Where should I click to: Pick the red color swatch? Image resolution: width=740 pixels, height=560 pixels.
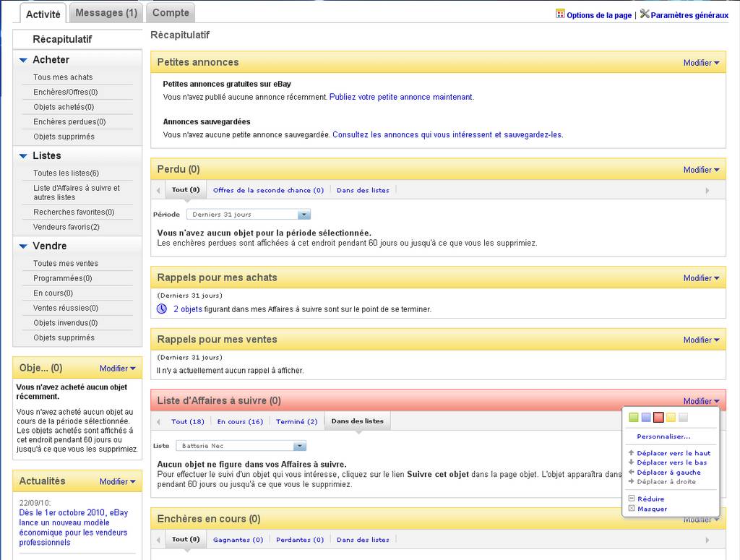click(658, 417)
